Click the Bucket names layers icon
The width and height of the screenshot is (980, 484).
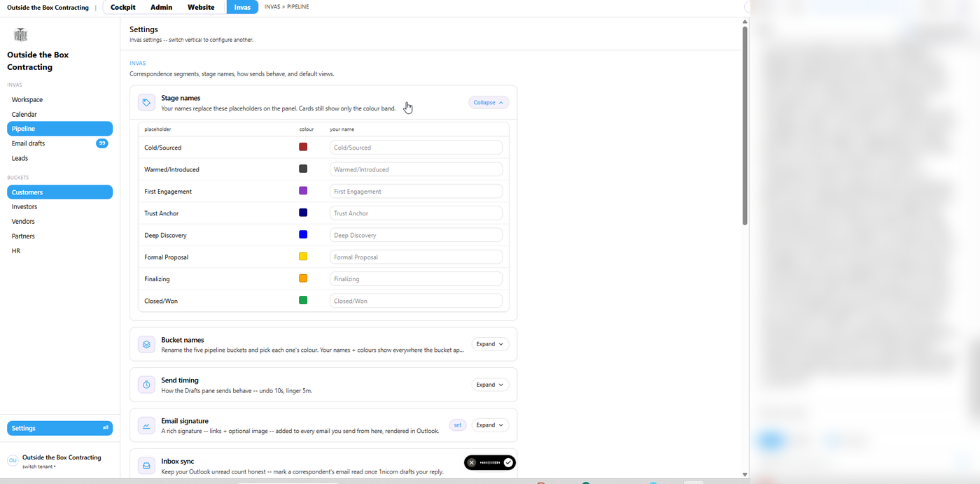tap(146, 344)
